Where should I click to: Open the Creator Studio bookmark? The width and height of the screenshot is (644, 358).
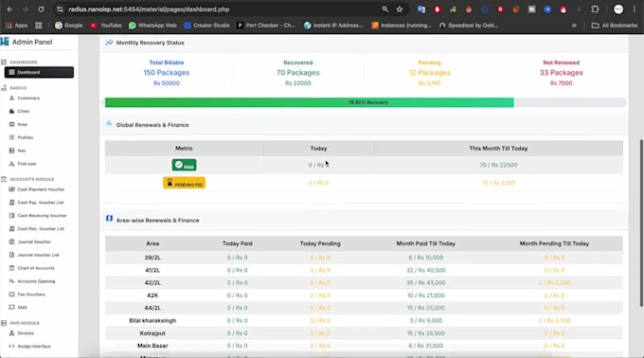206,26
